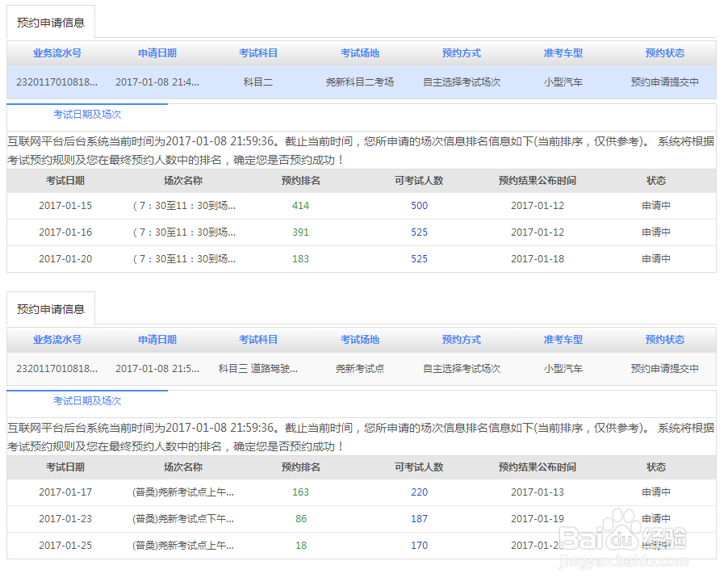The width and height of the screenshot is (728, 586).
Task: Click the 申请中 status for 2017-01-16
Action: (655, 234)
